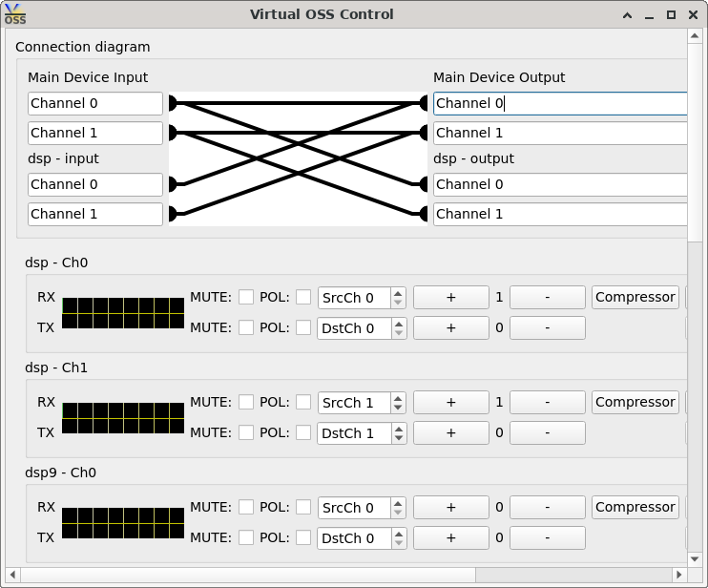Toggle RX POL checkbox for dsp - Ch0
708x588 pixels.
click(x=303, y=297)
